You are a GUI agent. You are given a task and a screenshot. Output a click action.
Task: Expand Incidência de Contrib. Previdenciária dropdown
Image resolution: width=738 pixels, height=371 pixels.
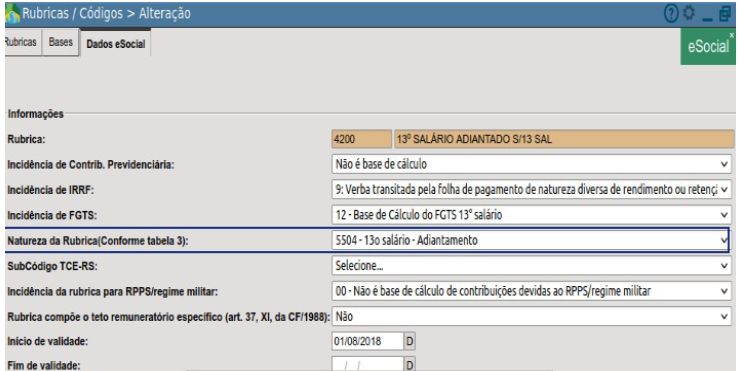(531, 164)
